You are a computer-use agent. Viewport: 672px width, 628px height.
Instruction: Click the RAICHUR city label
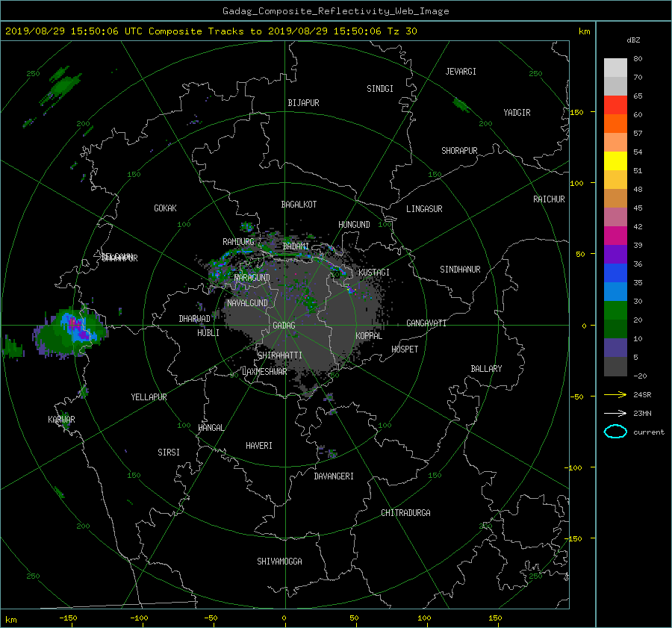549,199
